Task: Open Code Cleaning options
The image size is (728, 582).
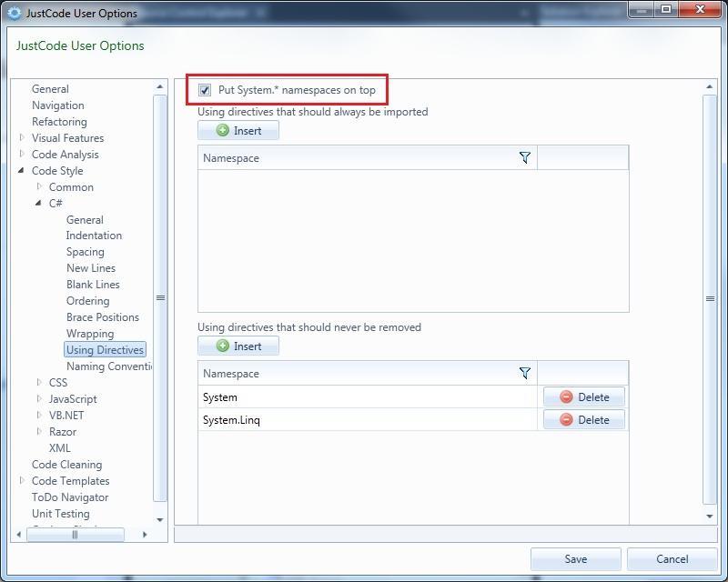Action: (66, 464)
